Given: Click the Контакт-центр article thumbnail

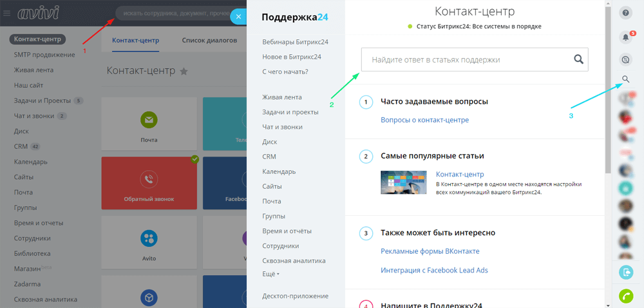Looking at the screenshot, I should click(405, 182).
